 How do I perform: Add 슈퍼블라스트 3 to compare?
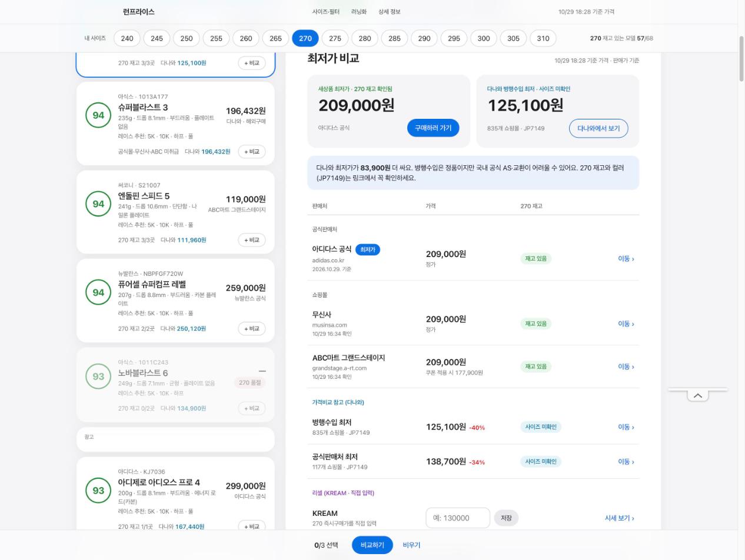click(252, 152)
